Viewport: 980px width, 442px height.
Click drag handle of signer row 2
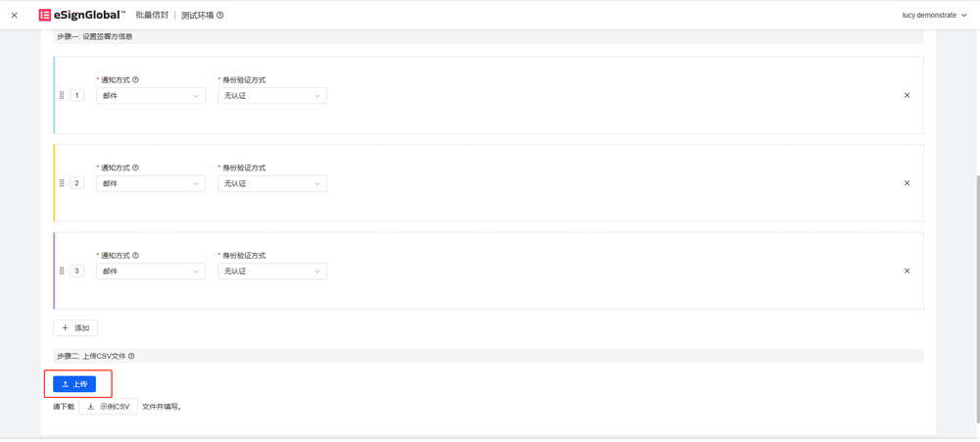[x=62, y=183]
